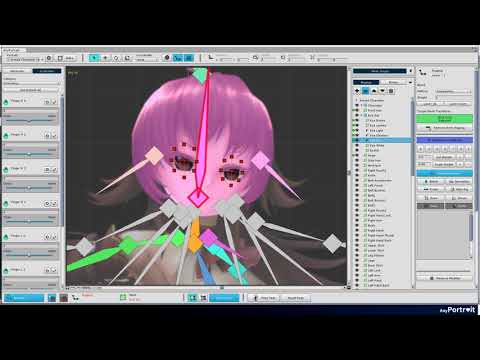The width and height of the screenshot is (480, 360).
Task: Open the method dropdown in properties panel
Action: coord(454,91)
